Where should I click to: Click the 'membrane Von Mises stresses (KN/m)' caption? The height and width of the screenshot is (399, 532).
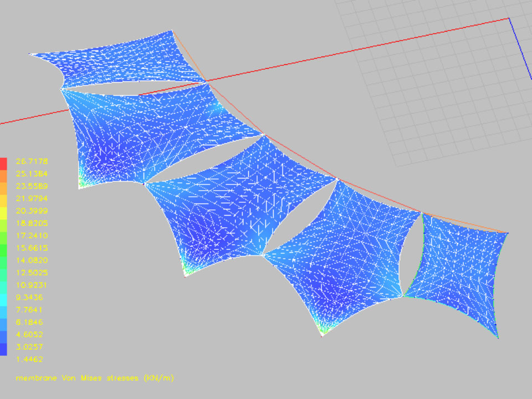click(x=94, y=378)
